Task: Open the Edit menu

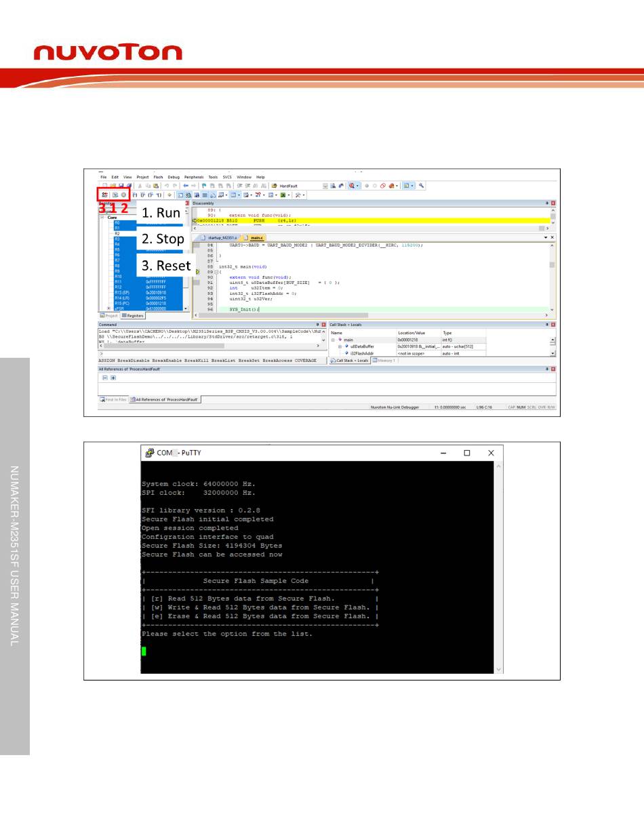Action: click(x=115, y=177)
